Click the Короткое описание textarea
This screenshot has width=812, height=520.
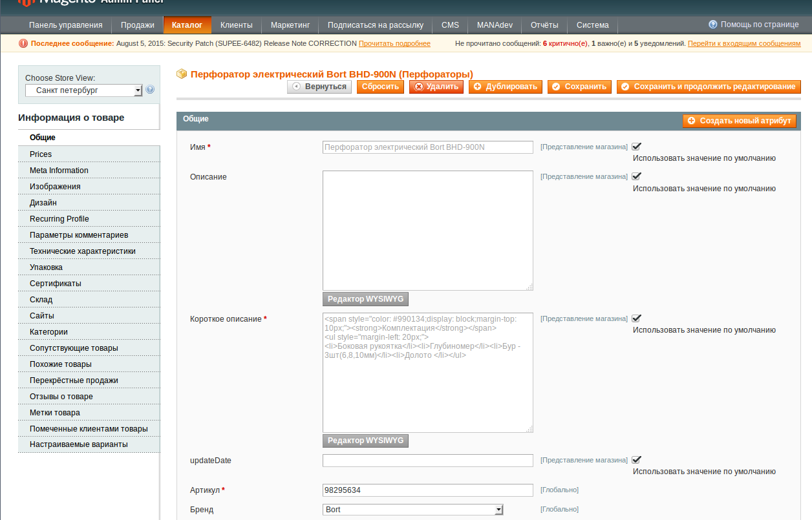click(x=428, y=373)
